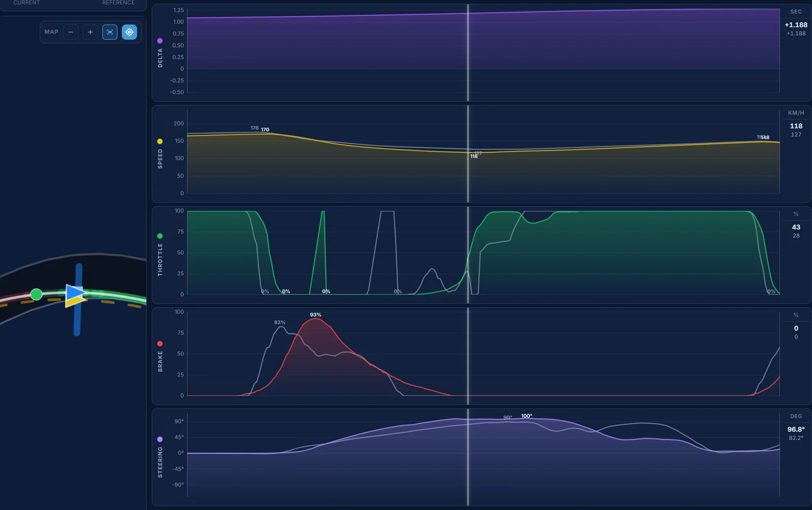Viewport: 812px width, 510px height.
Task: Zoom out the map with minus button
Action: tap(71, 32)
